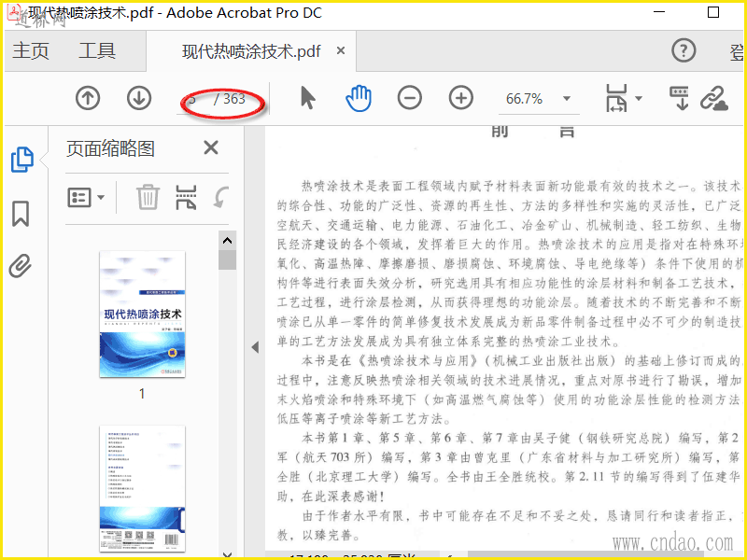Zoom out with the minus button
The height and width of the screenshot is (560, 747).
pos(410,98)
